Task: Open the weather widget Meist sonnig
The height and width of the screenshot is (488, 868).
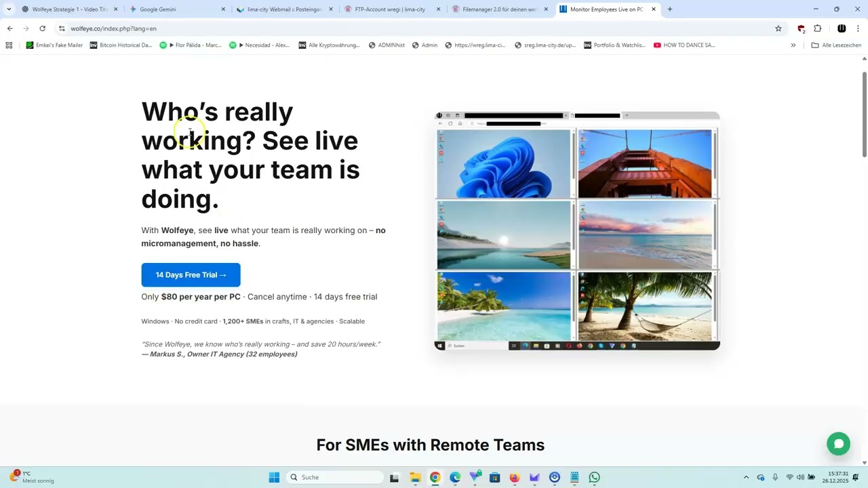Action: click(x=32, y=477)
